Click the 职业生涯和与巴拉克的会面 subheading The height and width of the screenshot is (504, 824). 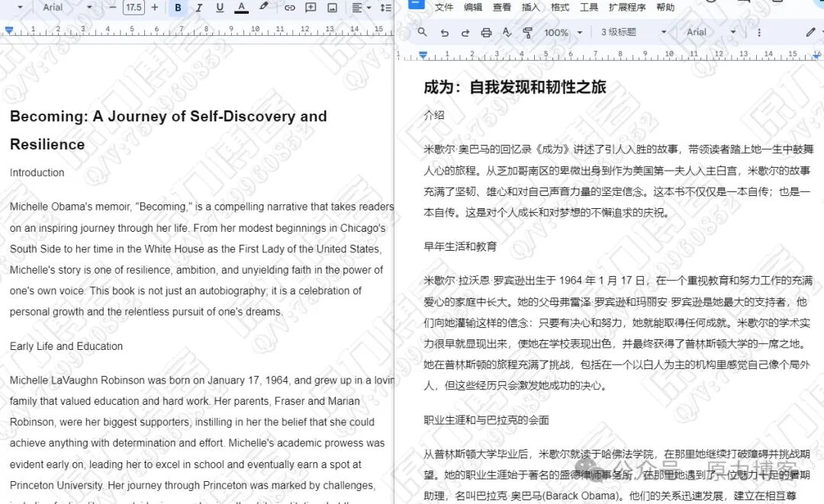pyautogui.click(x=486, y=420)
